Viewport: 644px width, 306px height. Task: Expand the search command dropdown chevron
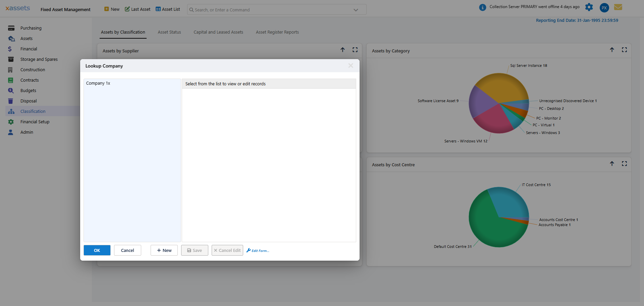click(356, 10)
